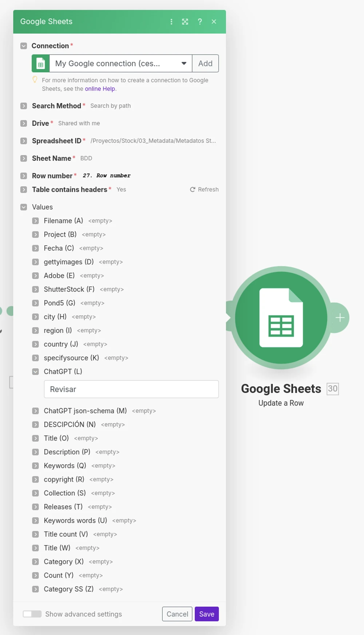Expand DESCIPCIÓN (N) value
This screenshot has height=635, width=364.
(x=35, y=425)
